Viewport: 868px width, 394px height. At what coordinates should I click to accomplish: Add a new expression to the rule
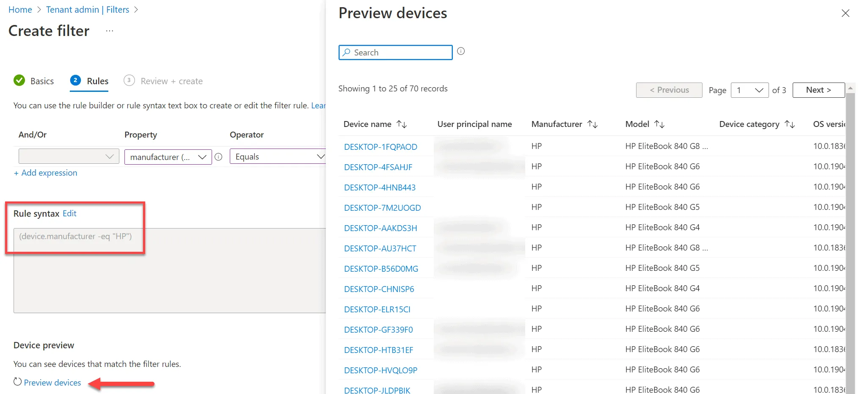click(46, 173)
